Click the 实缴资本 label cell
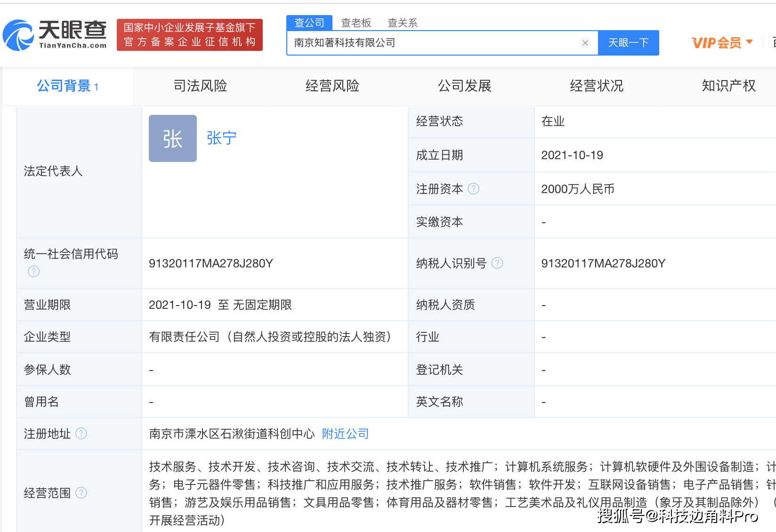The width and height of the screenshot is (776, 532). (x=471, y=222)
